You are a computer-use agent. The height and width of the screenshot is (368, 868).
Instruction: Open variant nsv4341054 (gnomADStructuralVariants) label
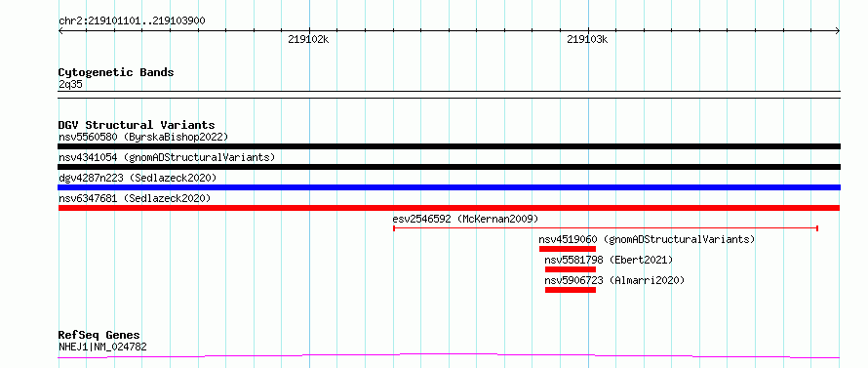coord(167,157)
